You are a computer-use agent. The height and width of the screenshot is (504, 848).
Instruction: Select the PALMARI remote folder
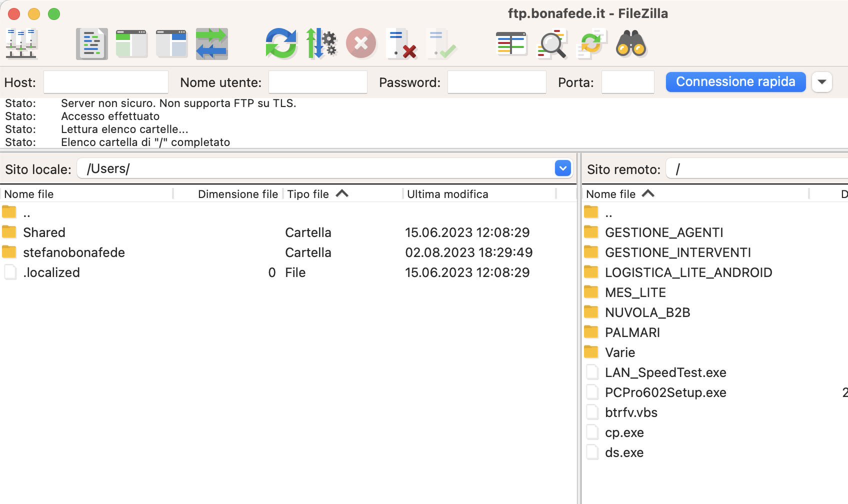point(715,332)
